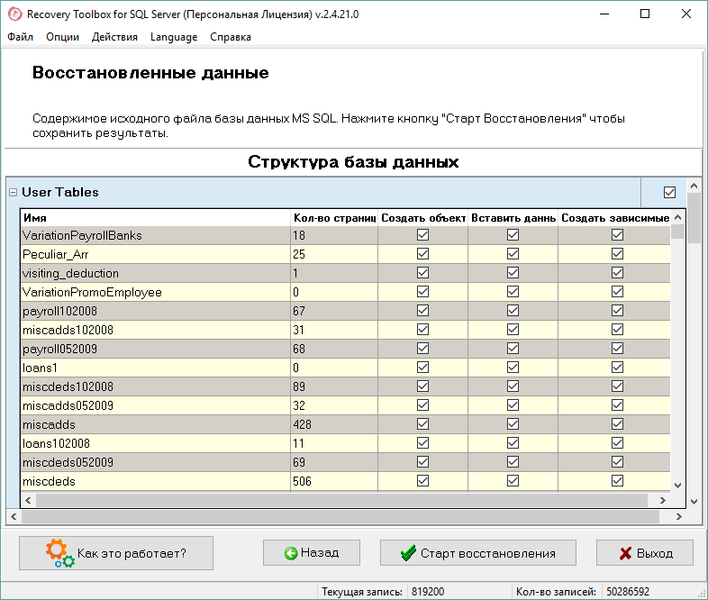Click the outer panel's scroll right arrow
The width and height of the screenshot is (708, 600).
point(679,516)
